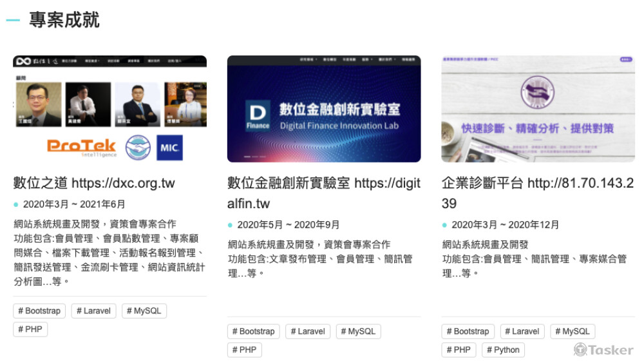Screen dimensions: 644x363
Task: Select # PHP tag under 數位之道 project
Action: [x=30, y=329]
